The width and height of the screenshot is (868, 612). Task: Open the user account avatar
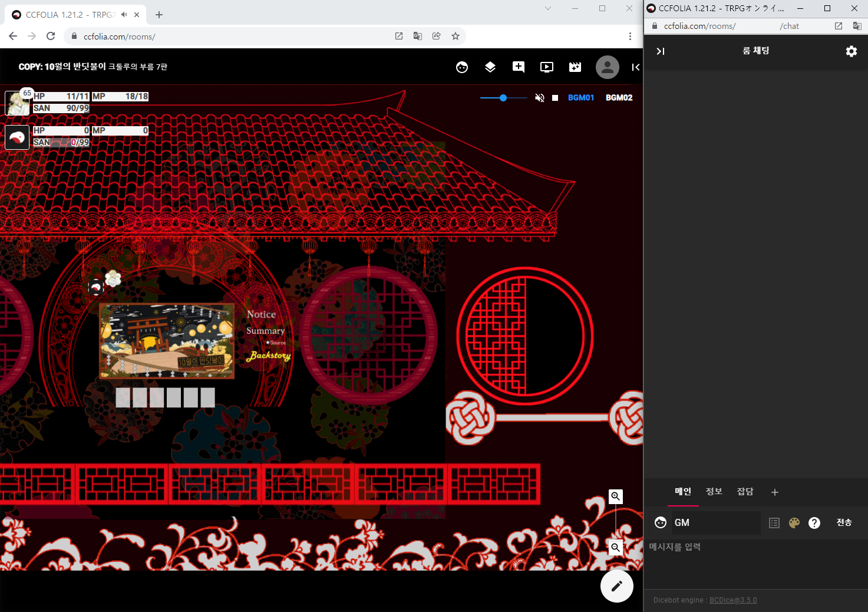point(608,67)
